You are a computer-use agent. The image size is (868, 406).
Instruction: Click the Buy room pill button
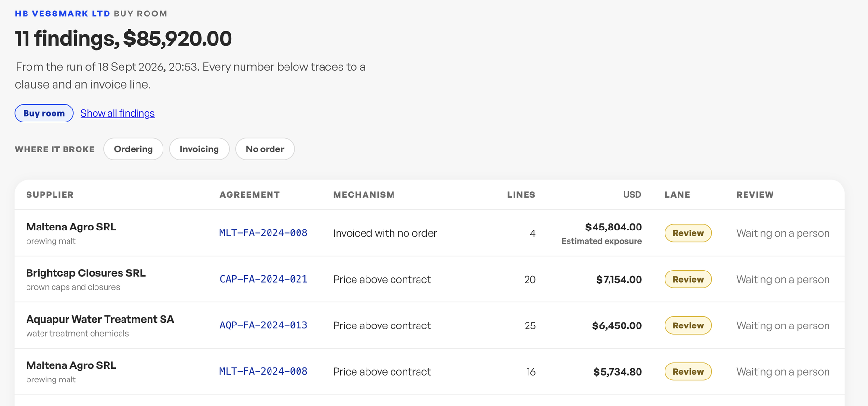pos(44,113)
